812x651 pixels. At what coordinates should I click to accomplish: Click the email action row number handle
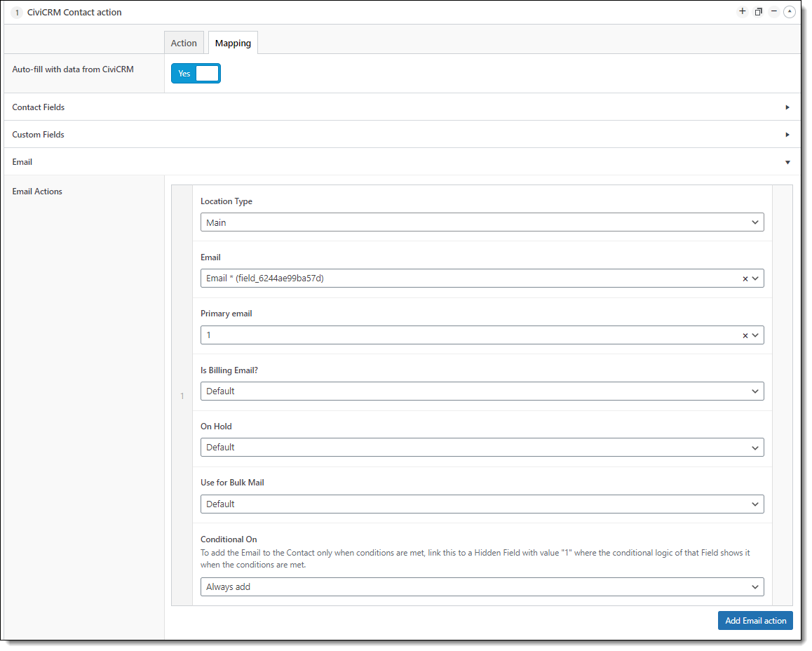tap(182, 396)
